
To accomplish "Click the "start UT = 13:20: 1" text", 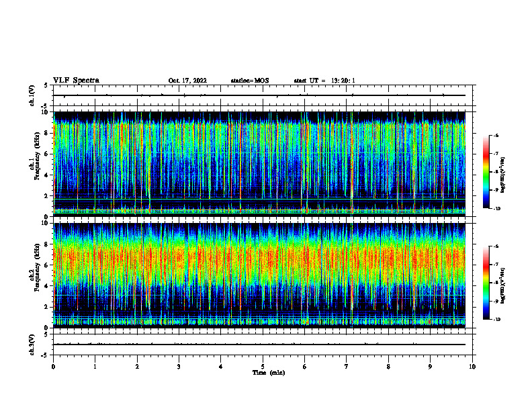I will point(324,81).
